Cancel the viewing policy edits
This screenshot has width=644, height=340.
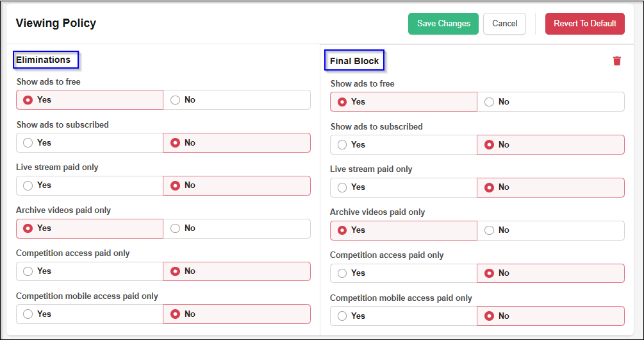[x=504, y=24]
